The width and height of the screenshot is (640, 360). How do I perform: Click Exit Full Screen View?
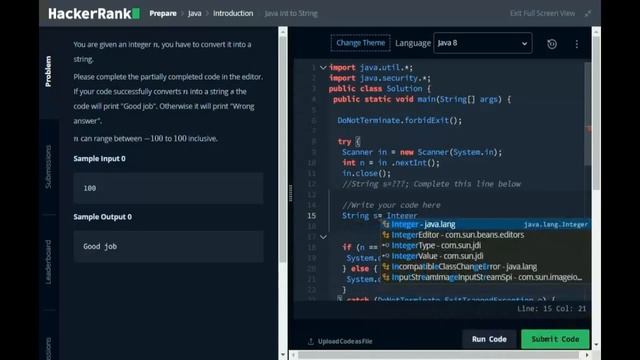(542, 13)
